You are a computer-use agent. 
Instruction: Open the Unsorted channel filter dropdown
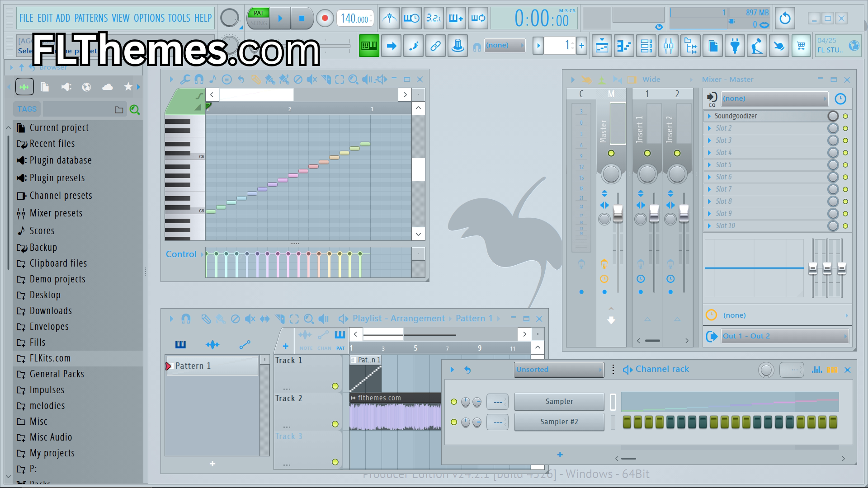[x=559, y=370]
